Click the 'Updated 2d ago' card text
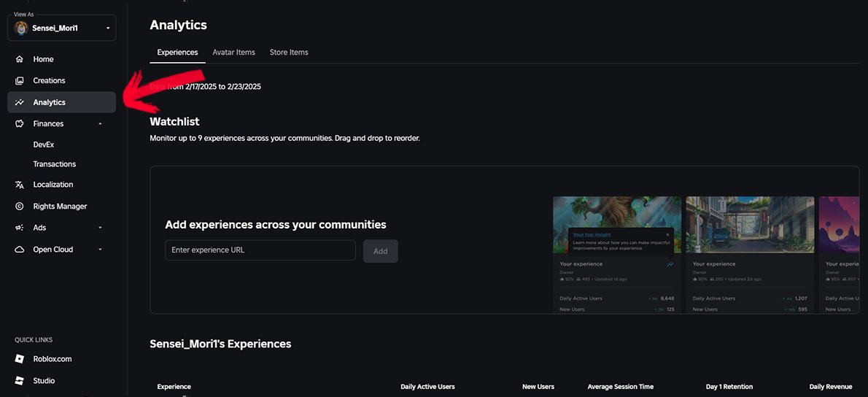868x397 pixels. click(x=743, y=279)
